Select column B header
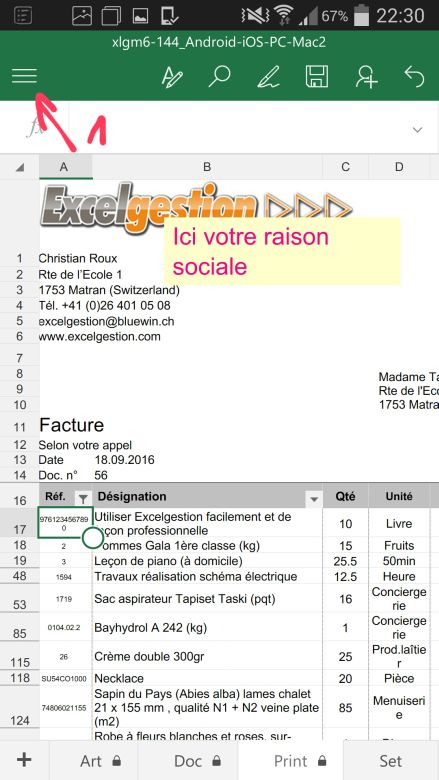Viewport: 439px width, 780px height. (x=207, y=167)
